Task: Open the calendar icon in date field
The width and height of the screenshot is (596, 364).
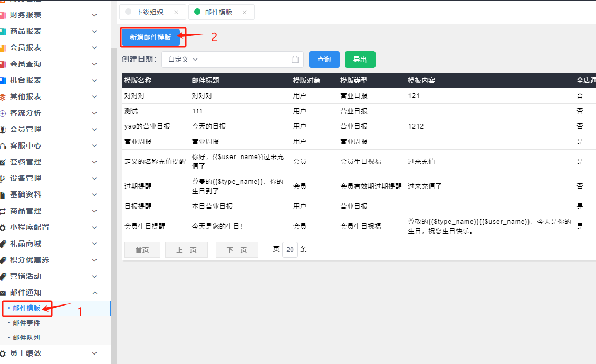Action: click(x=295, y=60)
